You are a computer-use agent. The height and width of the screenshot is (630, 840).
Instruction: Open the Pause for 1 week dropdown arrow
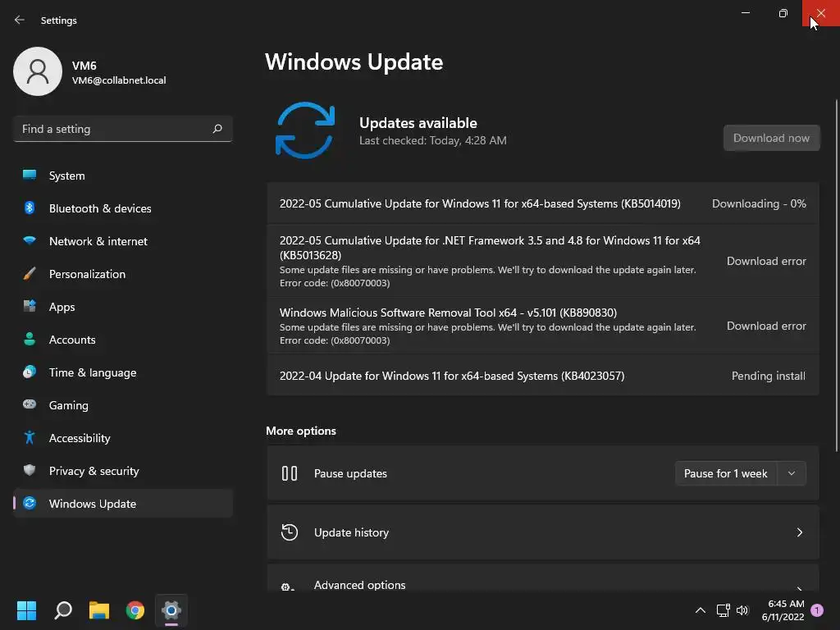[x=792, y=473]
